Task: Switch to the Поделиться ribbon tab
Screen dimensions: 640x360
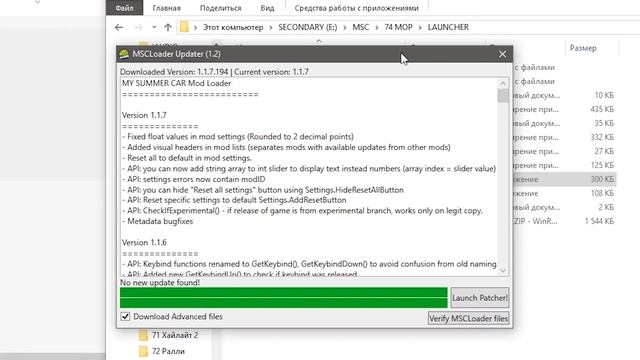Action: click(x=220, y=8)
